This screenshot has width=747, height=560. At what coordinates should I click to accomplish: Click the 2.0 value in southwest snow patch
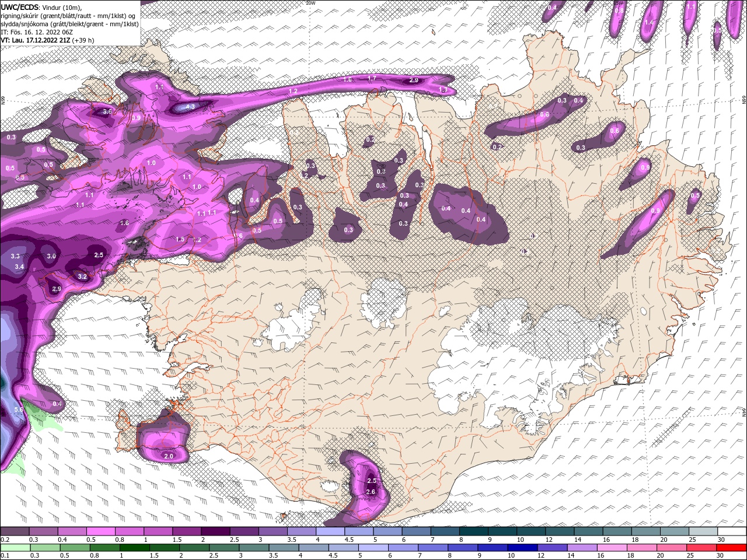point(169,456)
